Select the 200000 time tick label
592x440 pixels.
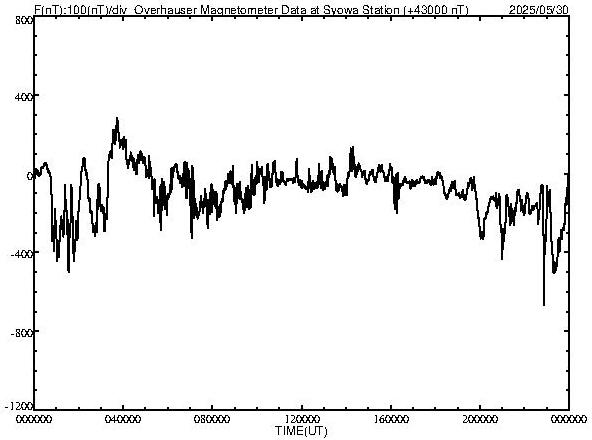[x=480, y=419]
